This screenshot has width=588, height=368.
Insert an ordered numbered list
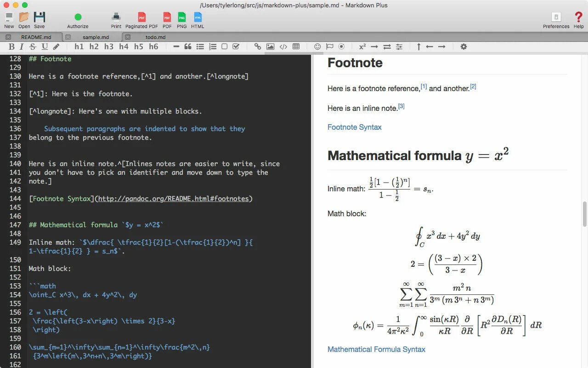pyautogui.click(x=212, y=46)
